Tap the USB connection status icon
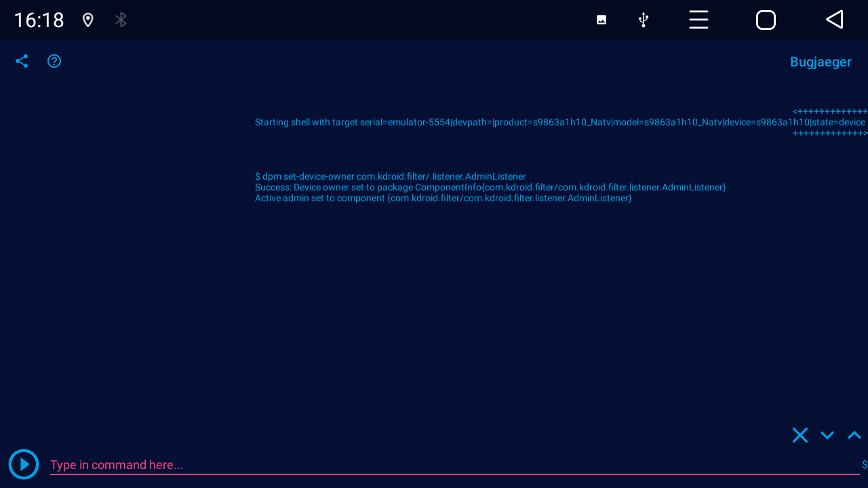This screenshot has width=868, height=488. 644,20
